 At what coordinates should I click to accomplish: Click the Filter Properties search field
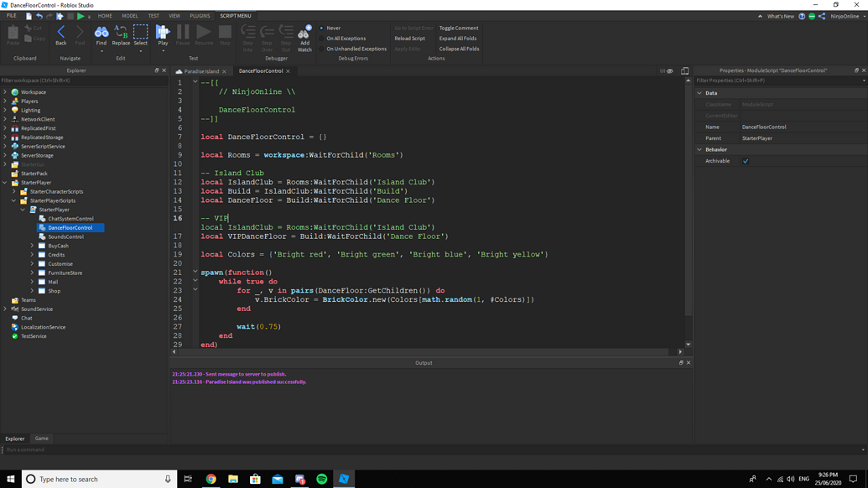tap(781, 80)
